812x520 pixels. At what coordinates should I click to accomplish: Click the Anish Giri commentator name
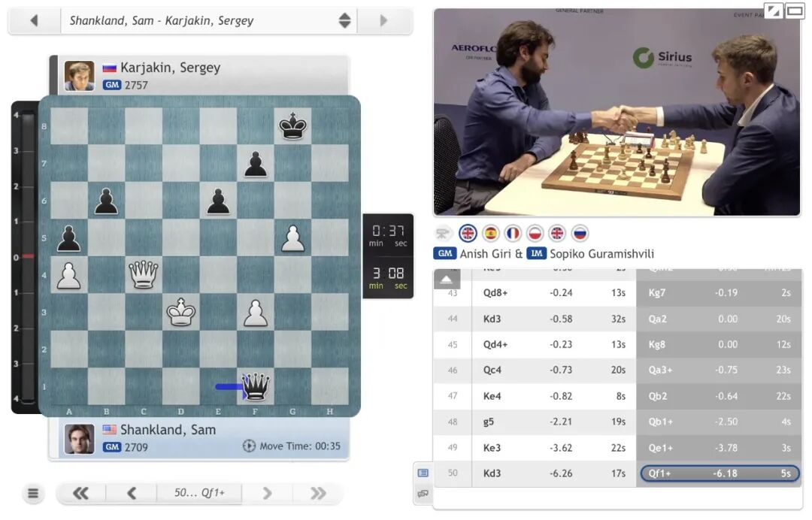(x=485, y=254)
